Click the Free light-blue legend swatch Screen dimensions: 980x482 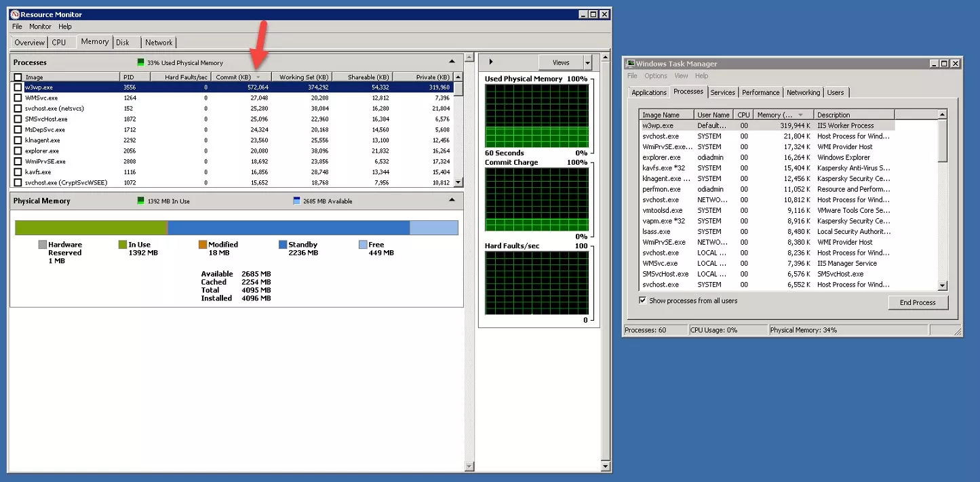363,245
